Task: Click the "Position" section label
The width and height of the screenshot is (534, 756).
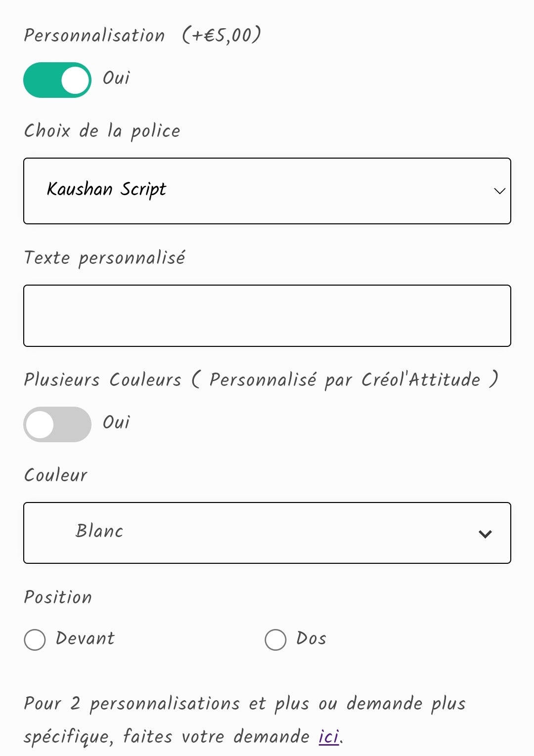Action: 58,597
